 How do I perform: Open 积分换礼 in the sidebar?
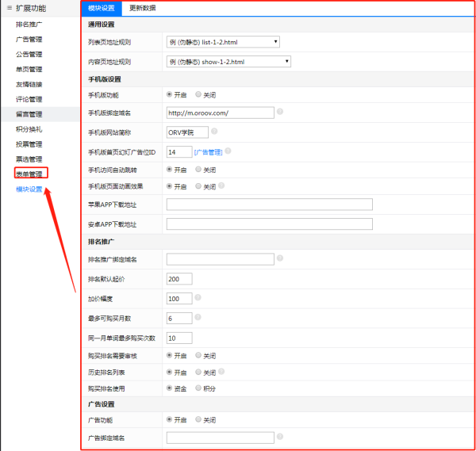29,129
